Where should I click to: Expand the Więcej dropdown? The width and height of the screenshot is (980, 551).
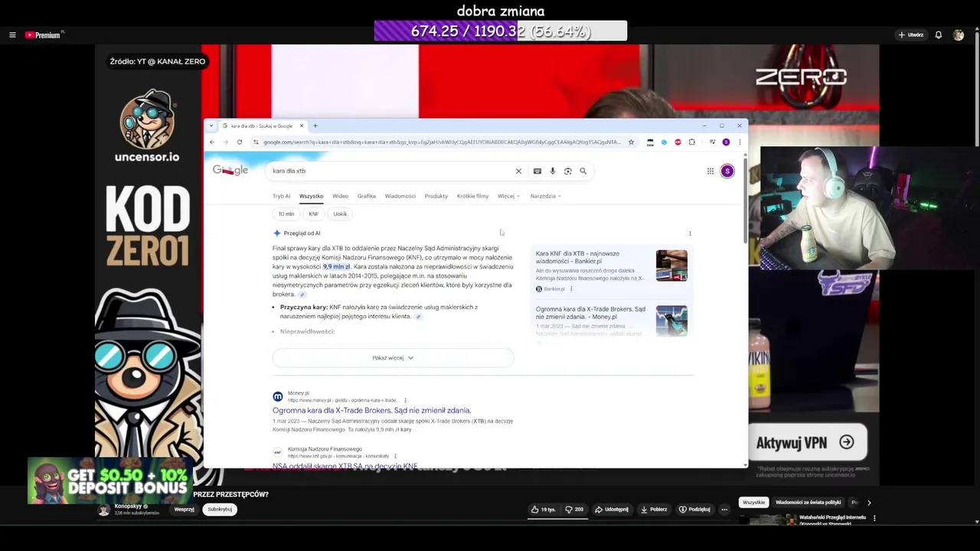tap(508, 196)
